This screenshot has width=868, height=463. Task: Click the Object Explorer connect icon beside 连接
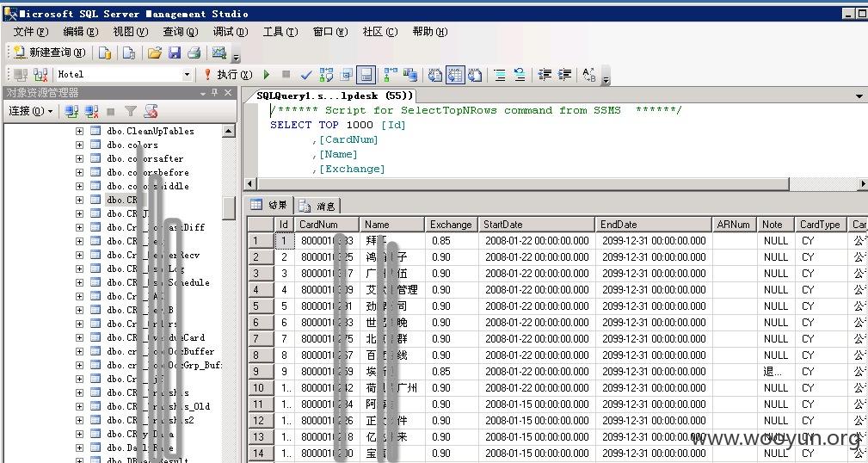coord(71,111)
